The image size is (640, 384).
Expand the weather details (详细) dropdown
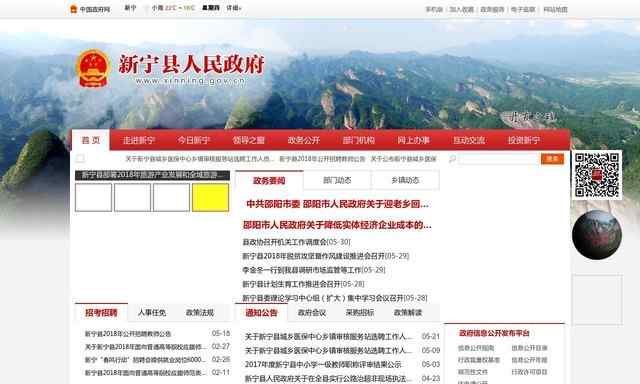[234, 8]
